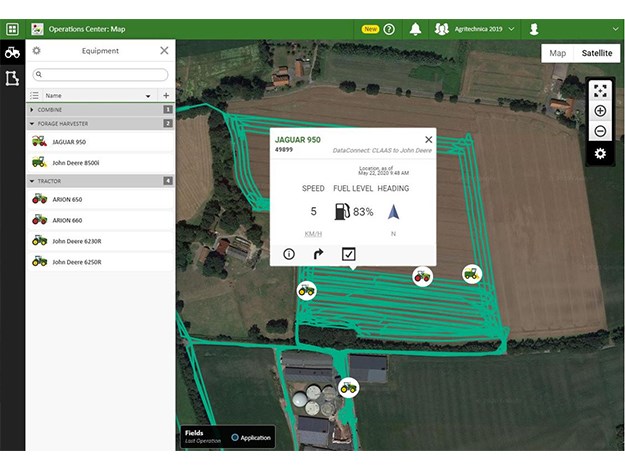The image size is (625, 469).
Task: Select the Equipment tractor sidebar icon
Action: 12,52
